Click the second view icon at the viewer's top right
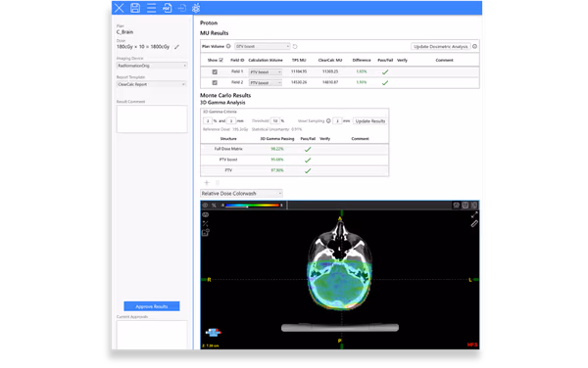 coord(465,206)
